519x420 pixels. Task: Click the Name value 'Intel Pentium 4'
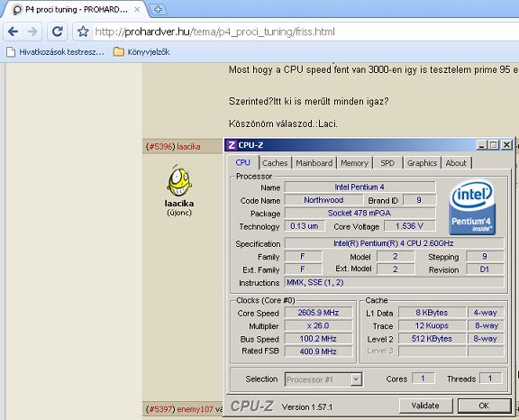[x=360, y=187]
